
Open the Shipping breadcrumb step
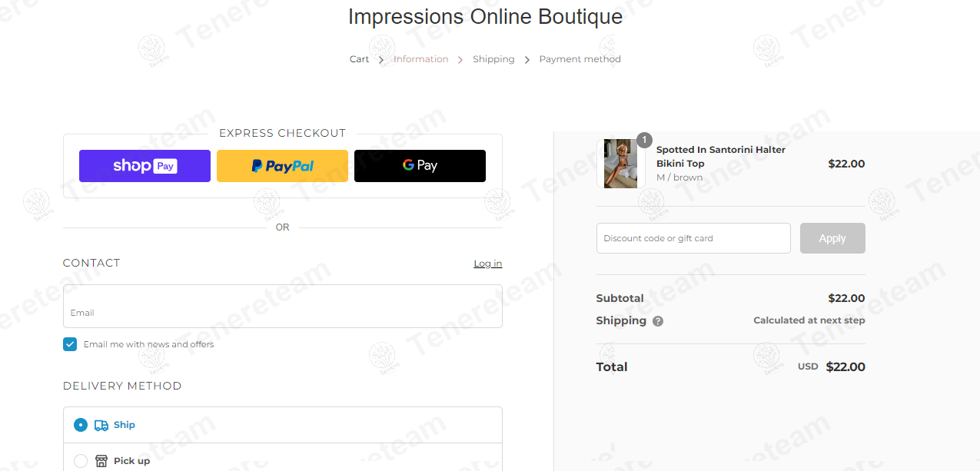493,59
